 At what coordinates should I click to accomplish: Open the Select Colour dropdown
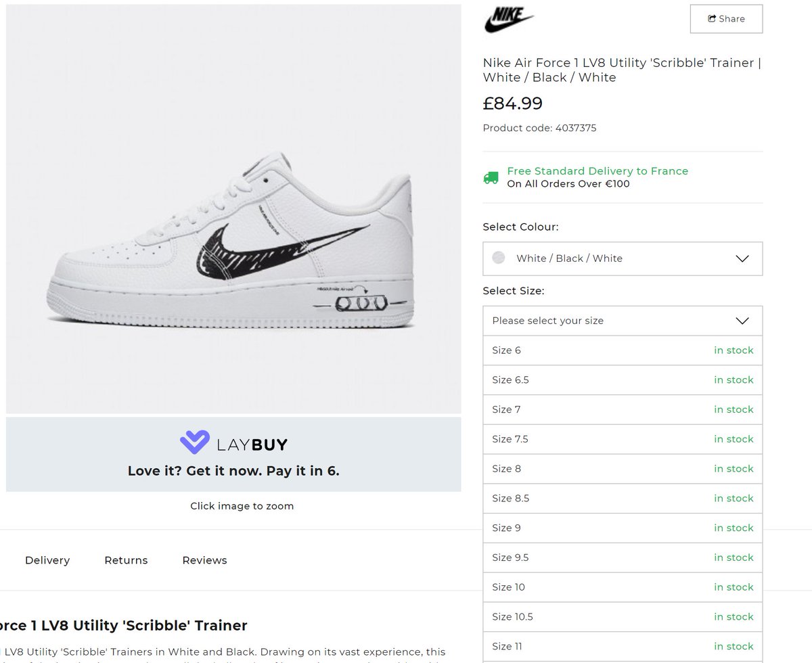(x=623, y=258)
